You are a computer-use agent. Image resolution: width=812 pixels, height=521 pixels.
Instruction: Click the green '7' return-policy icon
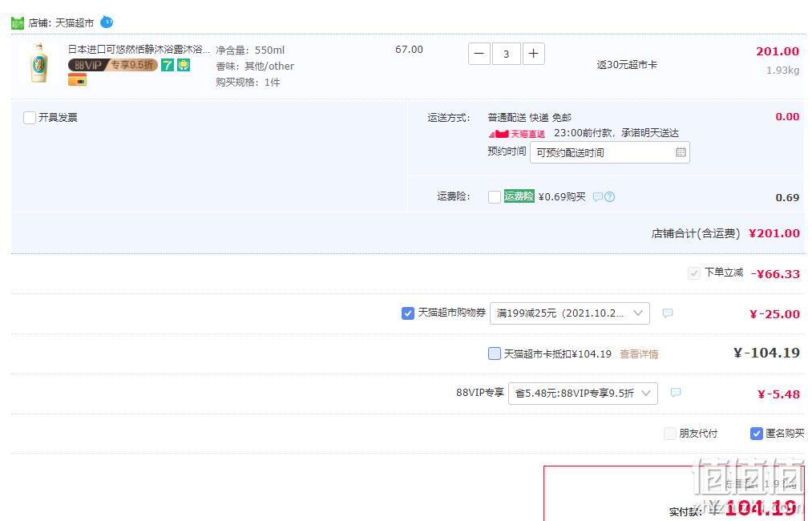pyautogui.click(x=168, y=65)
